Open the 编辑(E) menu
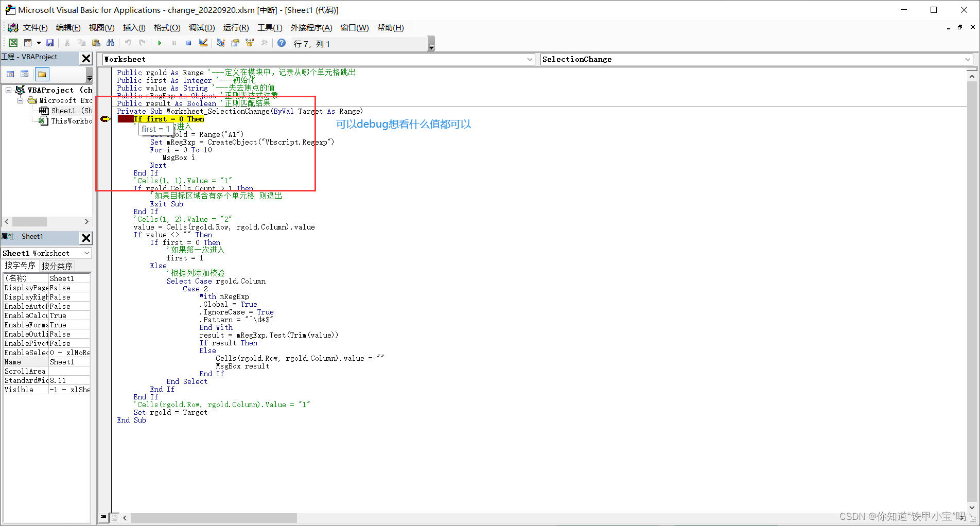 [68, 28]
